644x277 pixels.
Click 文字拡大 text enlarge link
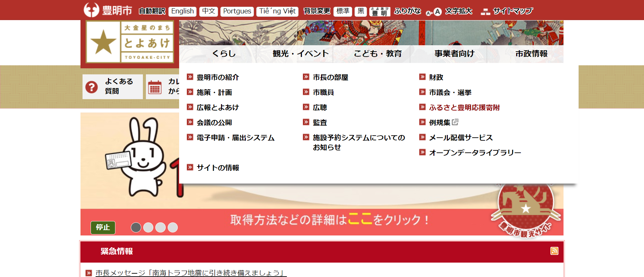pos(459,11)
